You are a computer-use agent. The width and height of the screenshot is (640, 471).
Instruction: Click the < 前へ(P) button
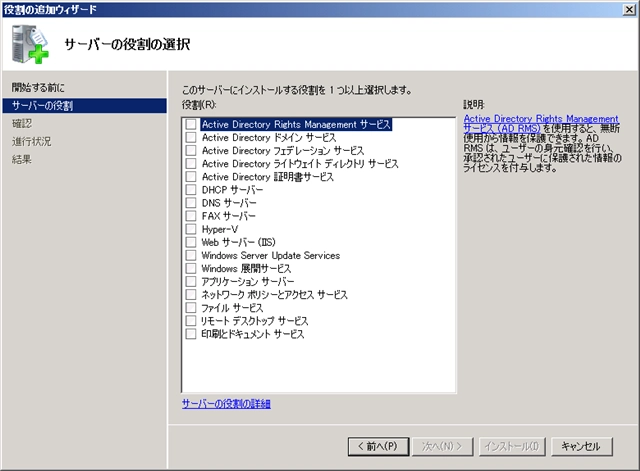point(378,447)
